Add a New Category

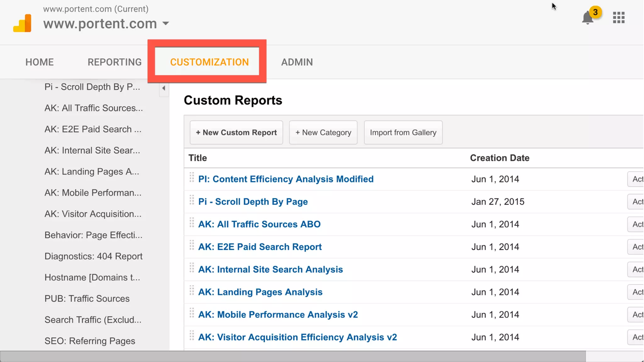pyautogui.click(x=323, y=133)
